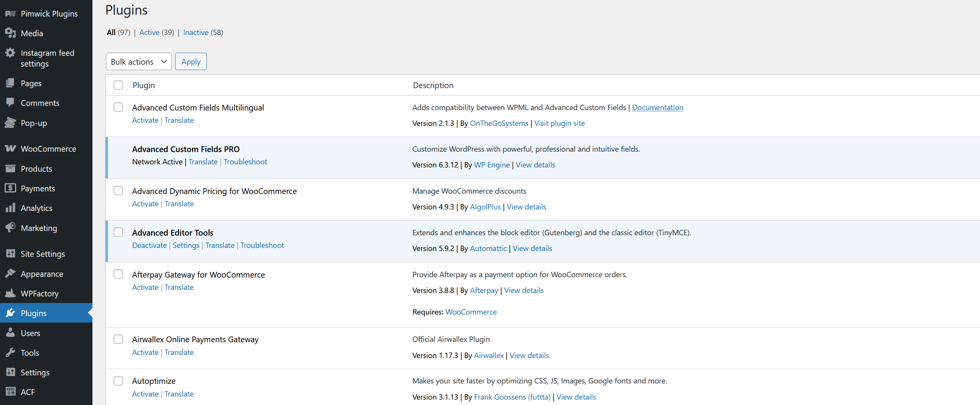This screenshot has width=980, height=405.
Task: Visit OnTheGoSystems author link
Action: (x=499, y=123)
